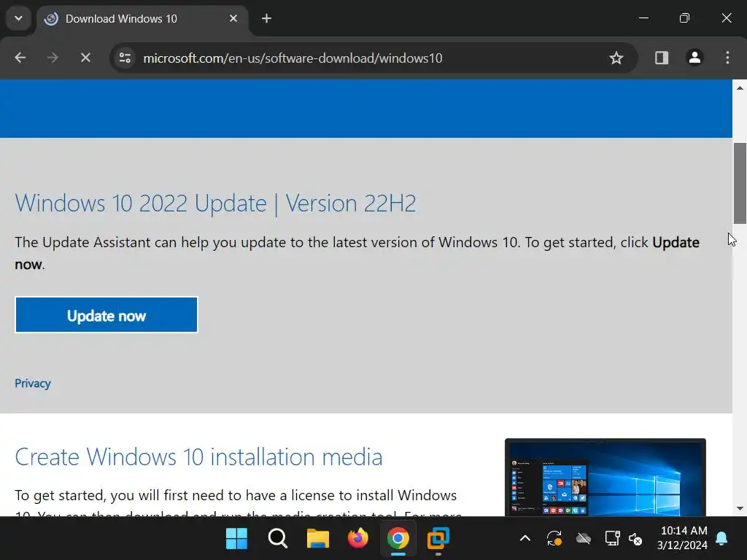Switch to Chrome in the taskbar

398,539
